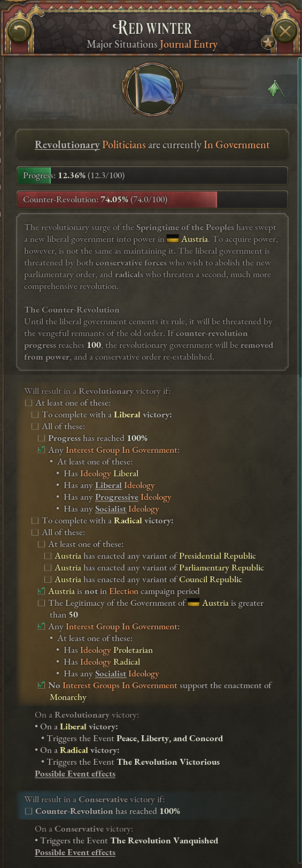
Task: Click Counter-Revolution has reached 100% checkbox
Action: tap(29, 811)
